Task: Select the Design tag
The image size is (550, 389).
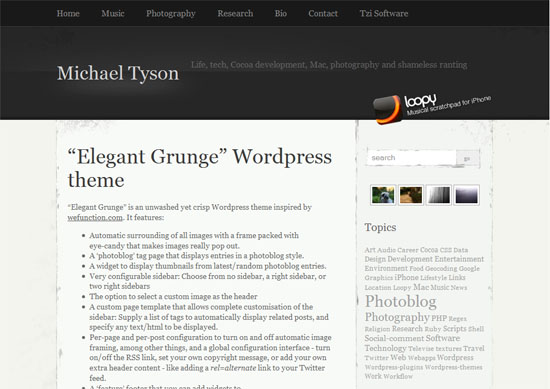Action: [375, 259]
